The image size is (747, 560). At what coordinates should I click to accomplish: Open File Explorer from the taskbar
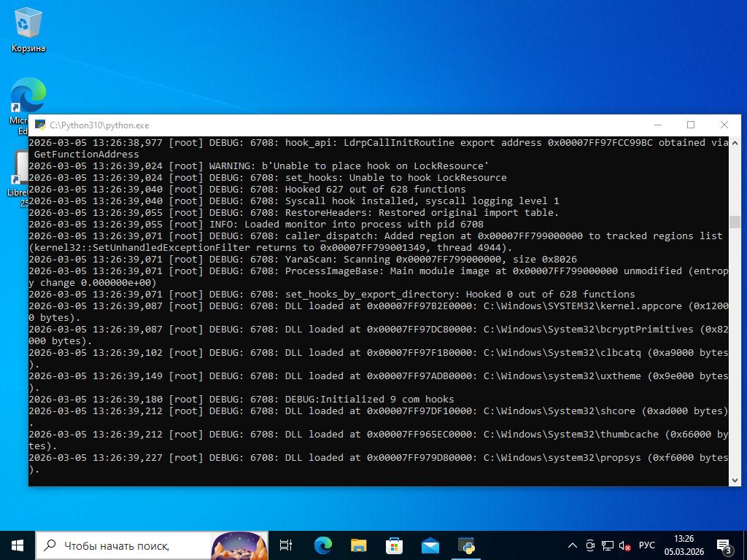click(358, 545)
